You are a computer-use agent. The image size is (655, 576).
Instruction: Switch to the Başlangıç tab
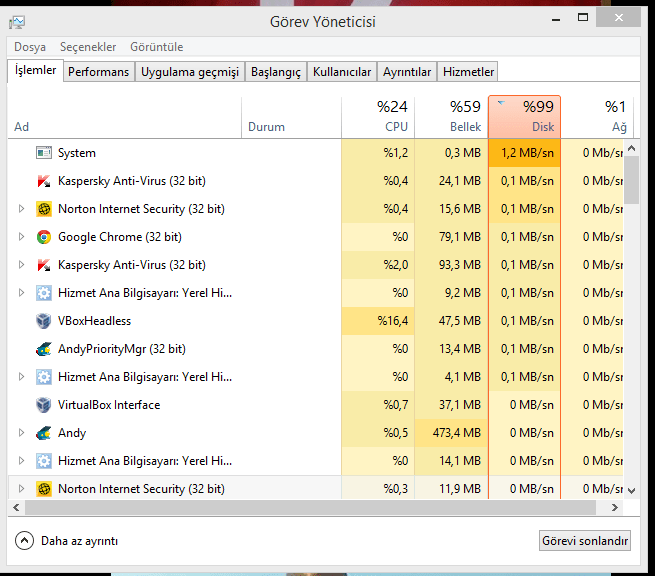(276, 72)
